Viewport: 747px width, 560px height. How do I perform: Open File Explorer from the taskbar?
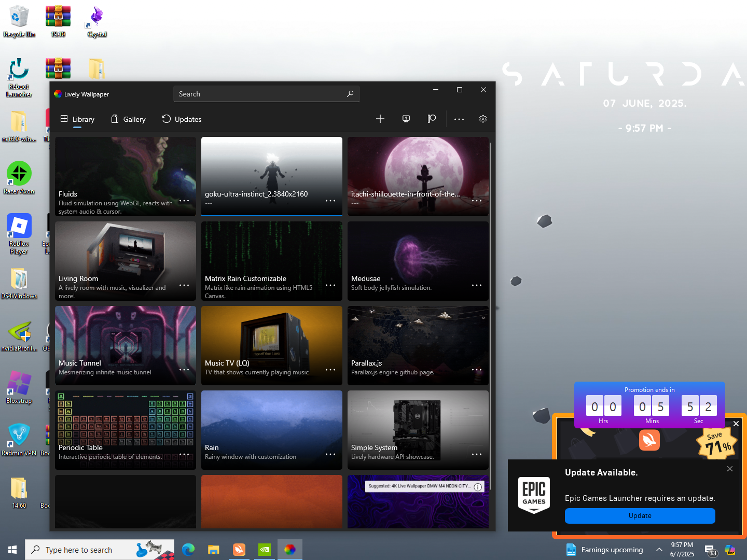[214, 550]
